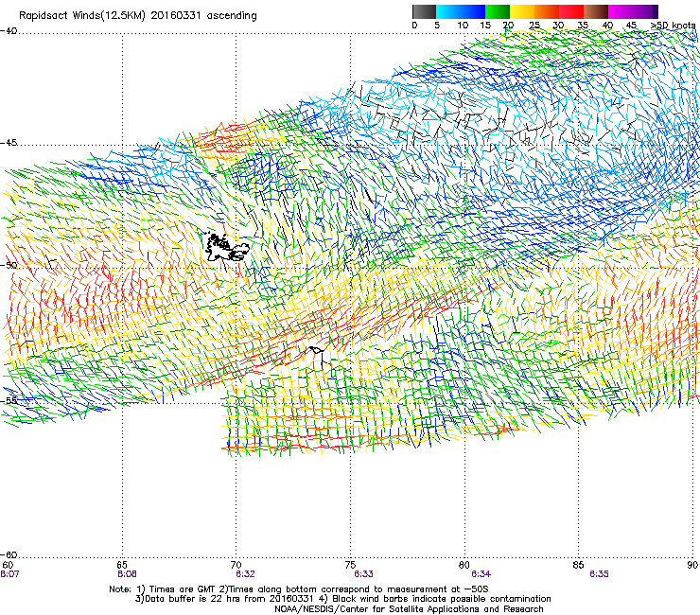Click the gray 0-5 knots legend swatch
700x615 pixels.
pos(424,11)
